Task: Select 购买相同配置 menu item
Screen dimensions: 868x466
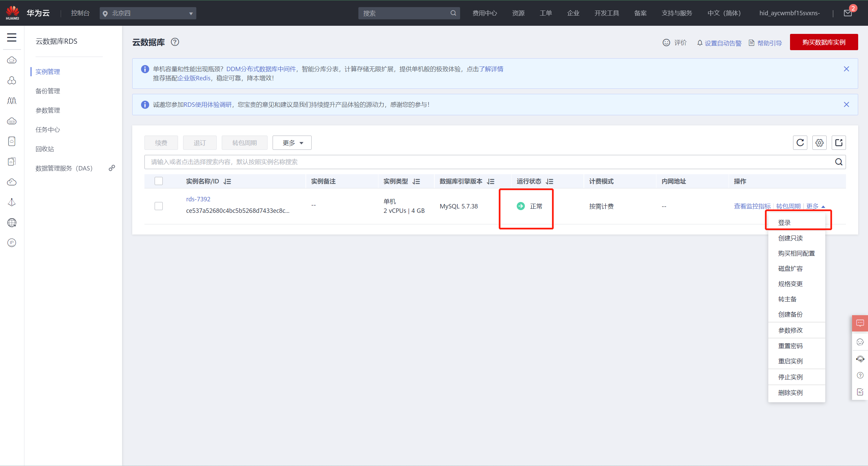Action: coord(796,253)
